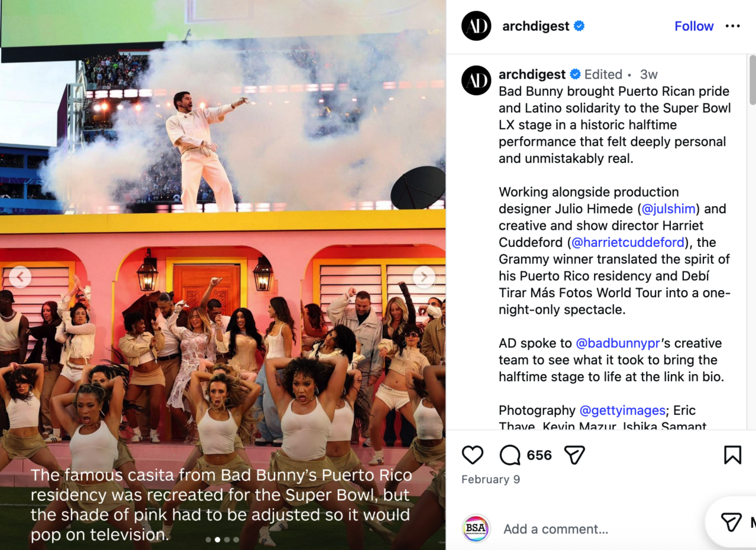Go to next carousel photo arrow
756x550 pixels.
pos(424,277)
